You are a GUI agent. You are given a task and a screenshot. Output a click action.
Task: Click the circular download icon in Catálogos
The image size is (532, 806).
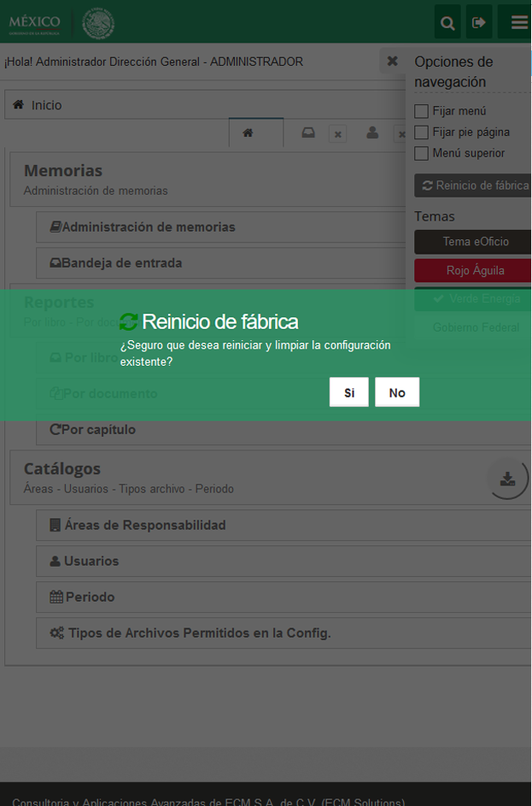click(x=507, y=479)
